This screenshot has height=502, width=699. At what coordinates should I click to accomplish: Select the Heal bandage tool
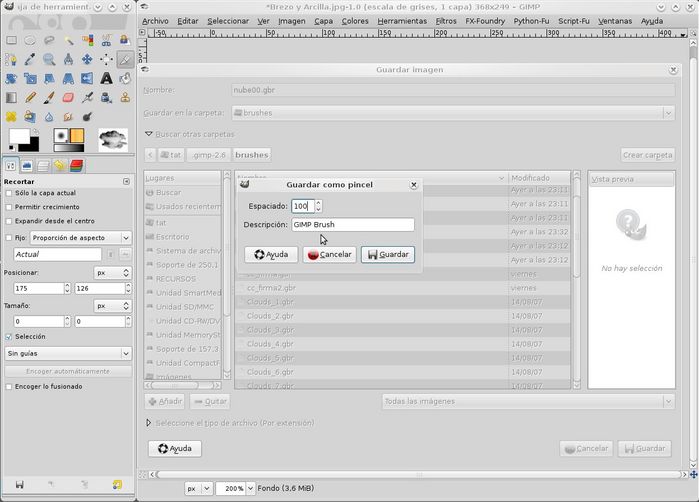pos(11,117)
